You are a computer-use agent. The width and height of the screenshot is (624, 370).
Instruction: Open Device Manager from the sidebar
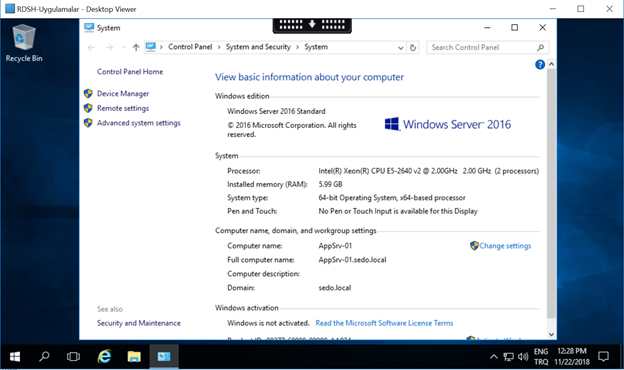(123, 94)
